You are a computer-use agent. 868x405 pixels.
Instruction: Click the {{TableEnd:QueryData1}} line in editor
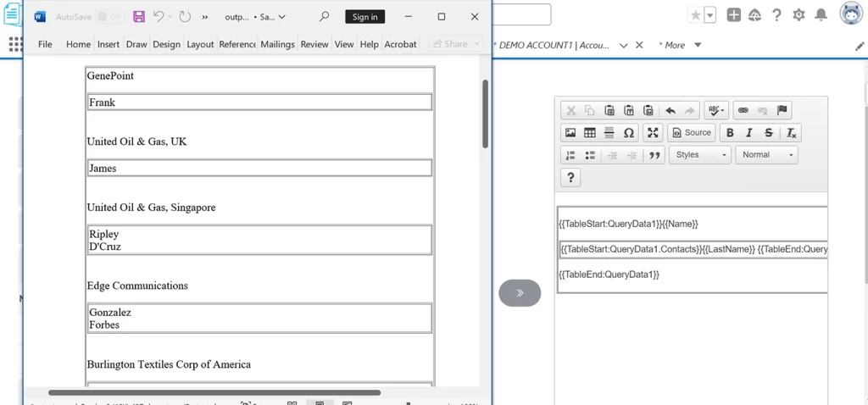click(609, 275)
